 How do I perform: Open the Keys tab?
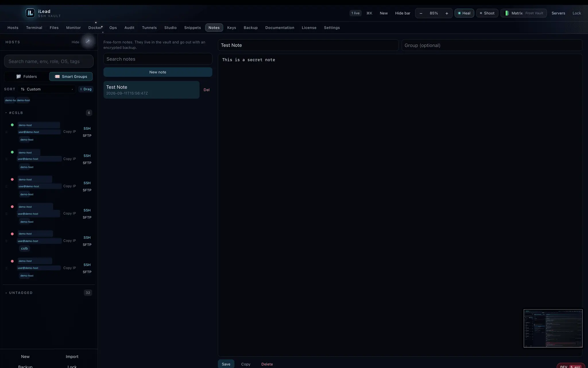(232, 28)
